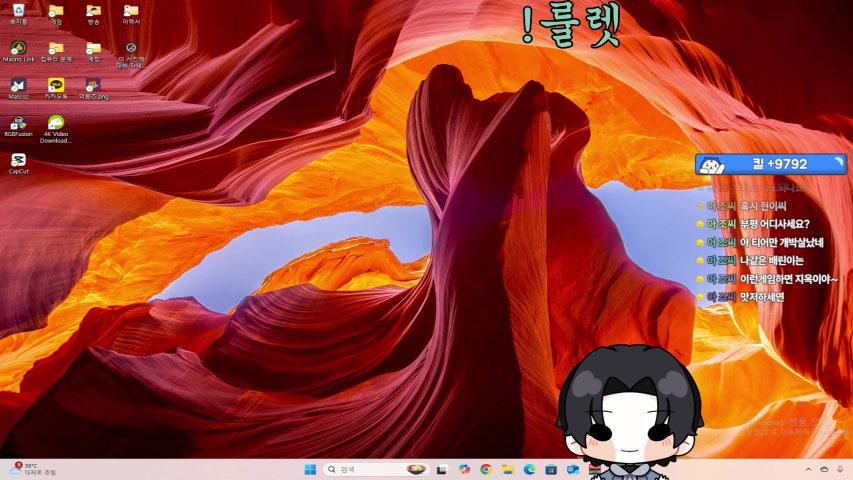Launch the RGBFusion desktop shortcut

click(18, 126)
